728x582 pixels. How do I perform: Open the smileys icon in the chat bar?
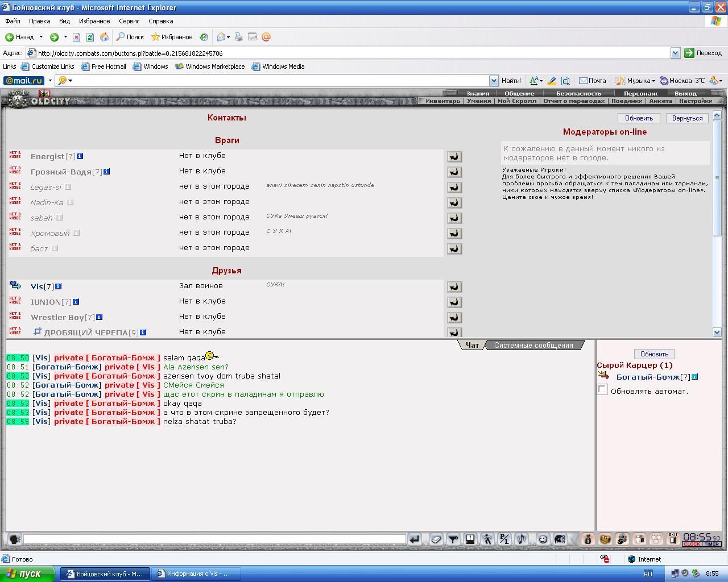click(543, 539)
